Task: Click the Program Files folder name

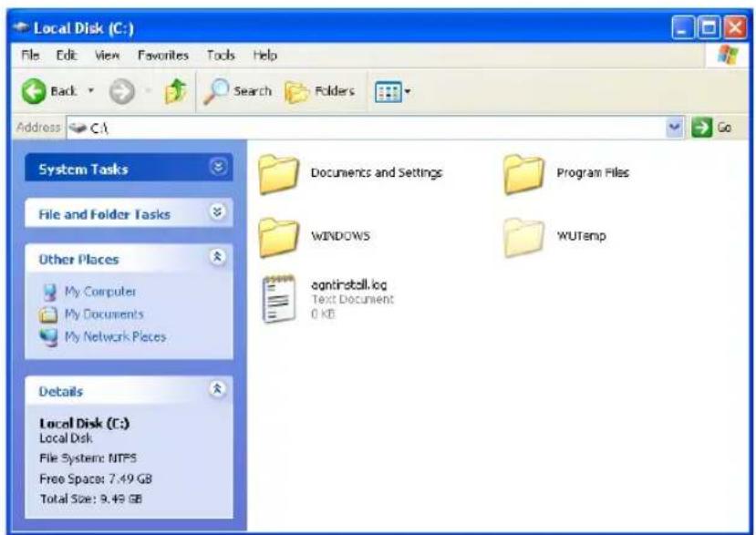Action: [x=593, y=172]
